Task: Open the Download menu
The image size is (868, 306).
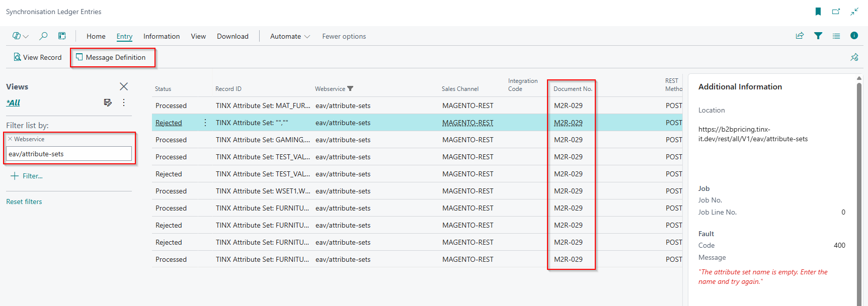Action: pos(232,36)
